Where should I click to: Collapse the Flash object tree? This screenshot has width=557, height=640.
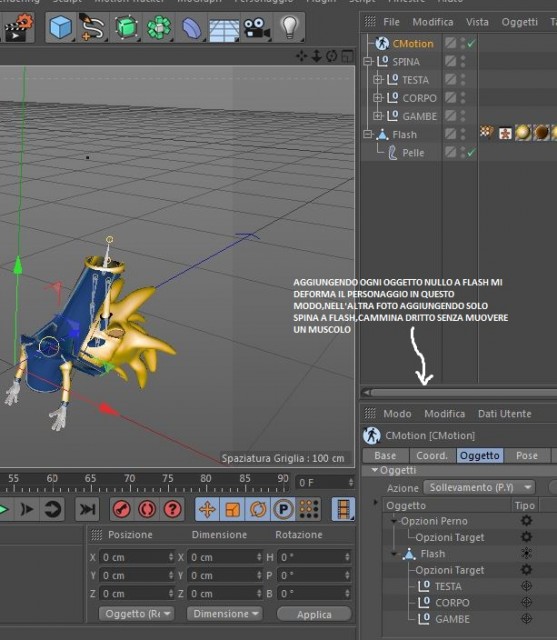pos(368,134)
